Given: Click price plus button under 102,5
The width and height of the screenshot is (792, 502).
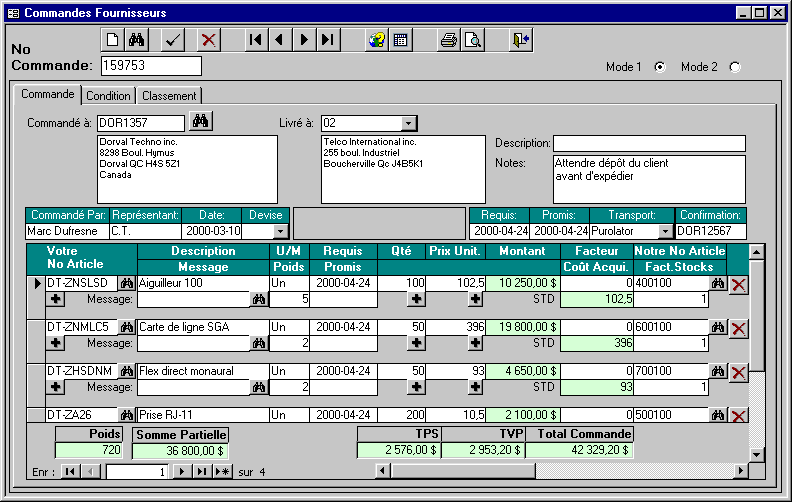Looking at the screenshot, I should tap(475, 299).
